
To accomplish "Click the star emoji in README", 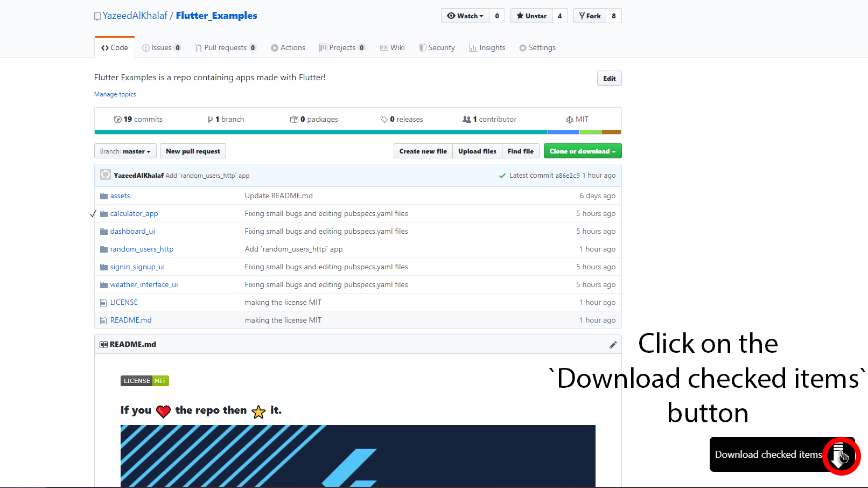I will (x=258, y=412).
